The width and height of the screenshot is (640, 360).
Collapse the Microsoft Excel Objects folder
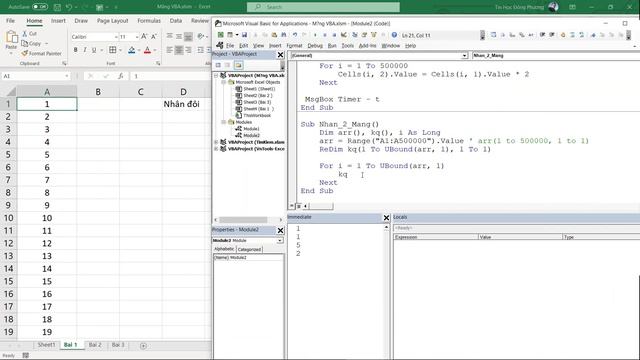coord(224,82)
